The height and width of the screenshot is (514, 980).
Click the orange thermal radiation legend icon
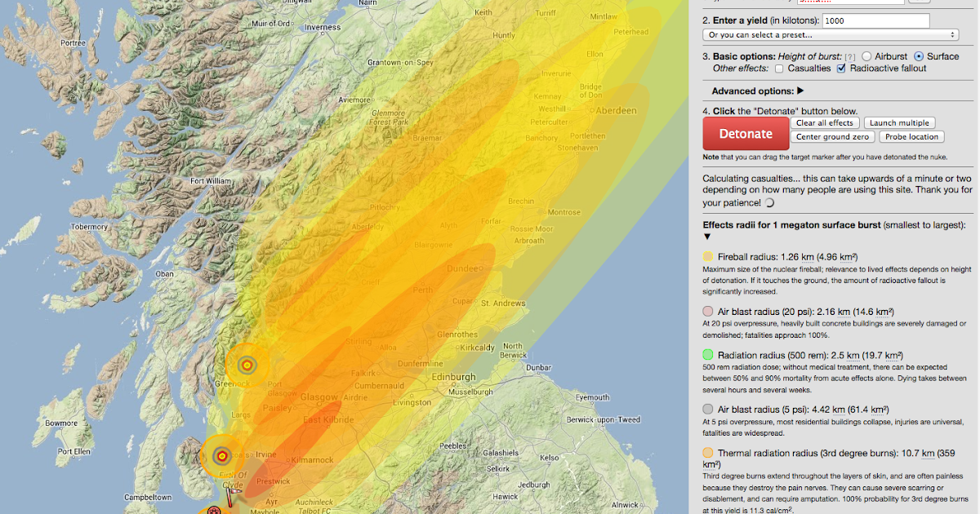707,453
